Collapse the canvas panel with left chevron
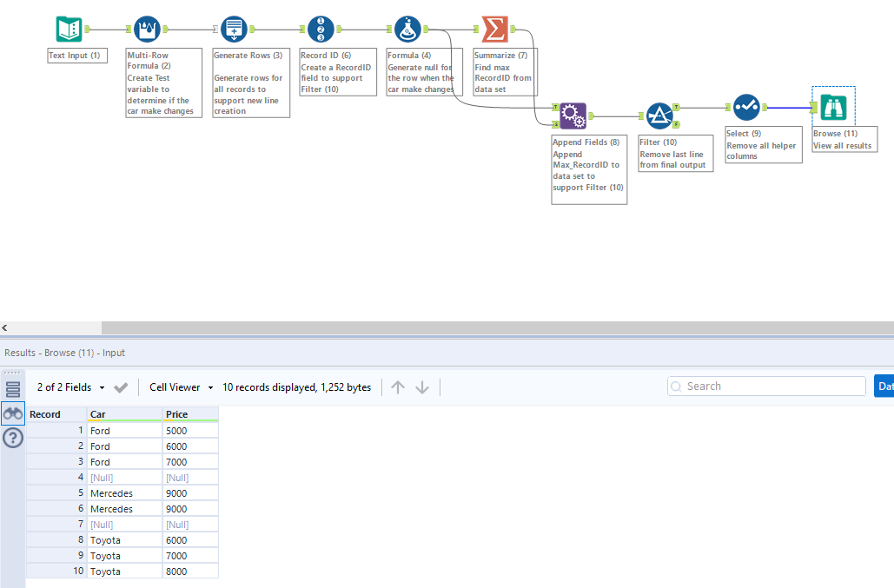Screen dimensions: 894x588 coord(4,326)
